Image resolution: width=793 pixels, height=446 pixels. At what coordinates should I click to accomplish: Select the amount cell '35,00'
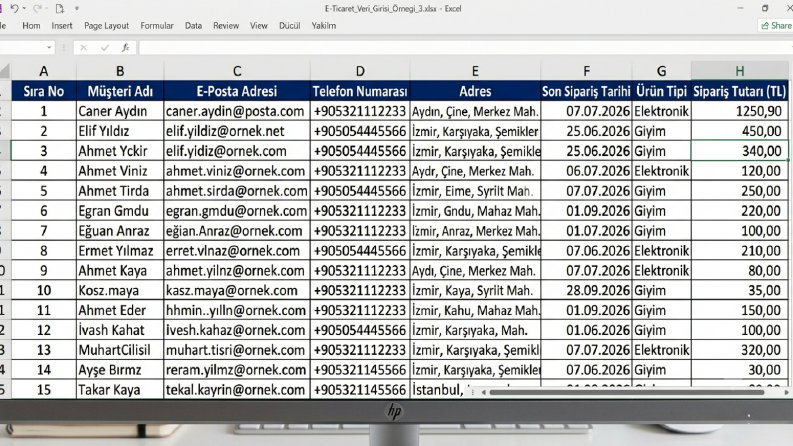tap(739, 290)
